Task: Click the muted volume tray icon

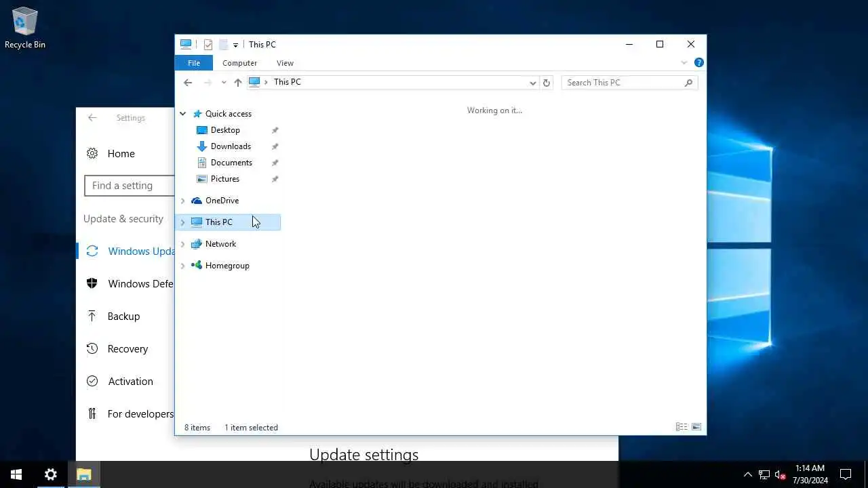Action: click(x=780, y=474)
